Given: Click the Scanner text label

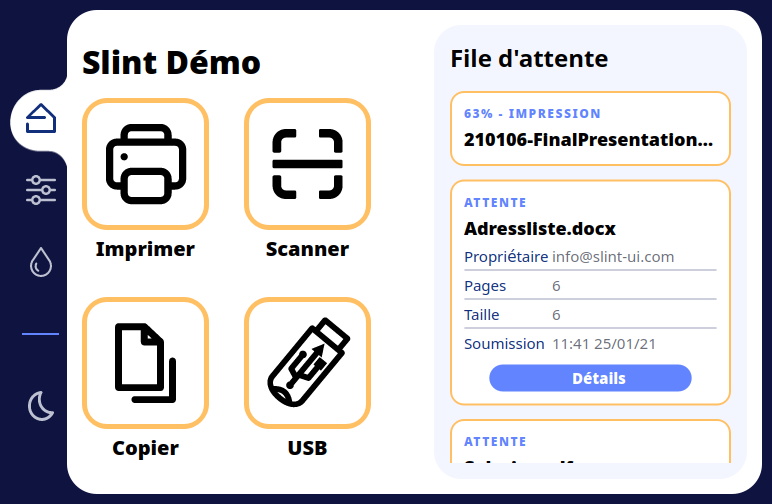Looking at the screenshot, I should [x=307, y=249].
